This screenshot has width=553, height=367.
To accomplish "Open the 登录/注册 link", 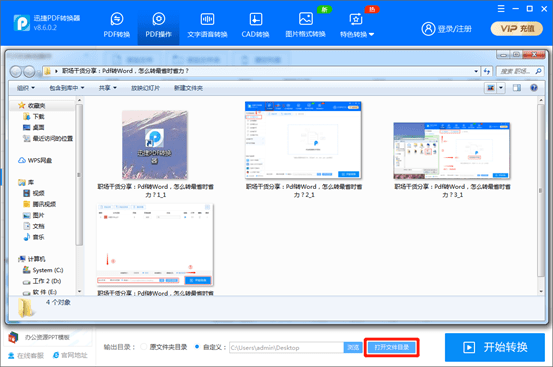I will [x=455, y=29].
